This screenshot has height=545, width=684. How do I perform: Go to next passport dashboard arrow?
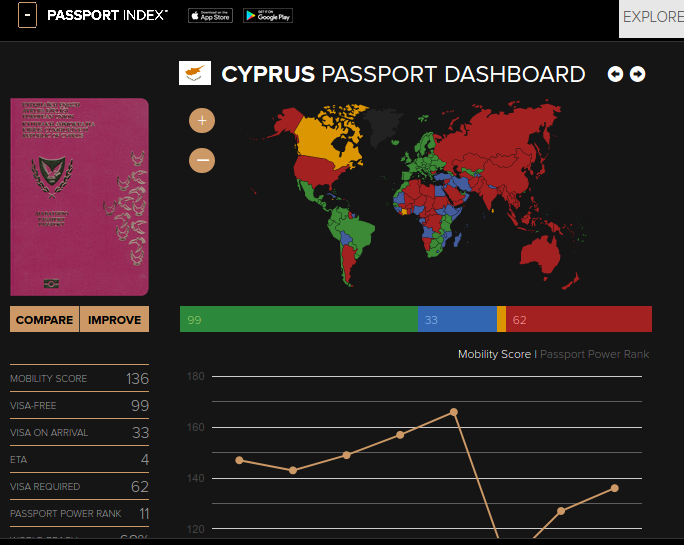(637, 74)
